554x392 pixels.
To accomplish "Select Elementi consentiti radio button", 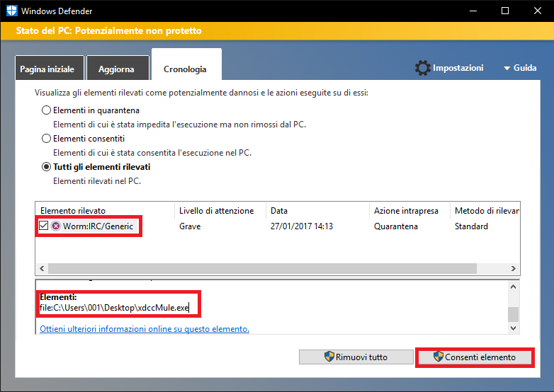I will (47, 139).
